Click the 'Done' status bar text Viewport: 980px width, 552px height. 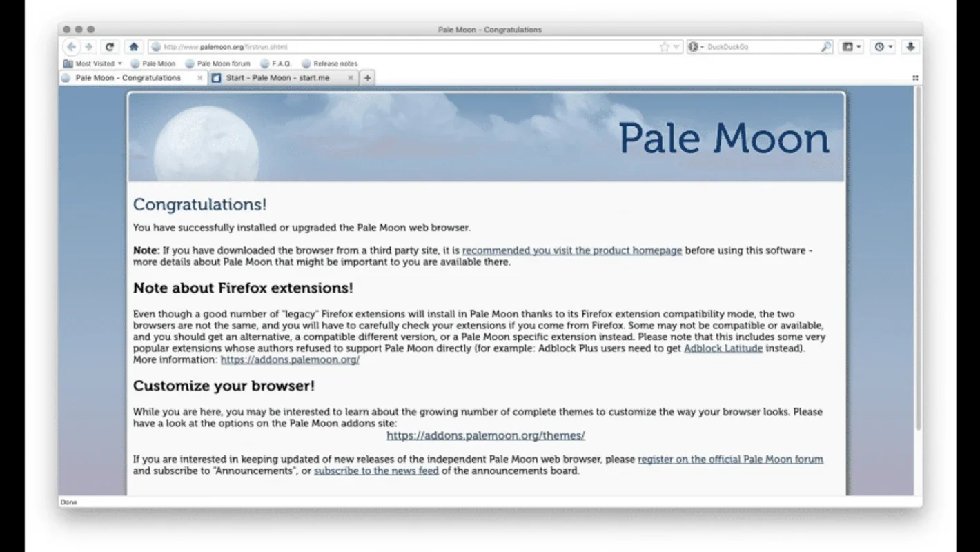(68, 502)
